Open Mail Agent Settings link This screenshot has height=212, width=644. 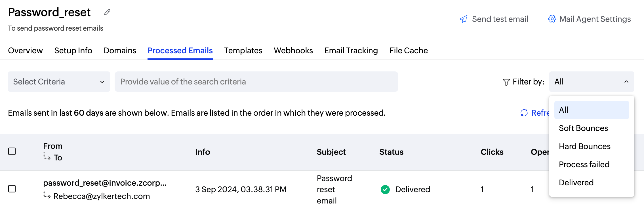[595, 19]
